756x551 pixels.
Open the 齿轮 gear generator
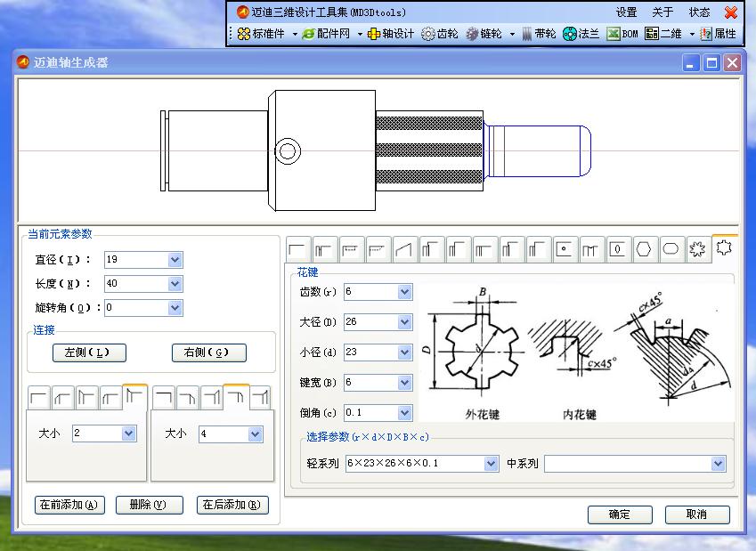[439, 34]
